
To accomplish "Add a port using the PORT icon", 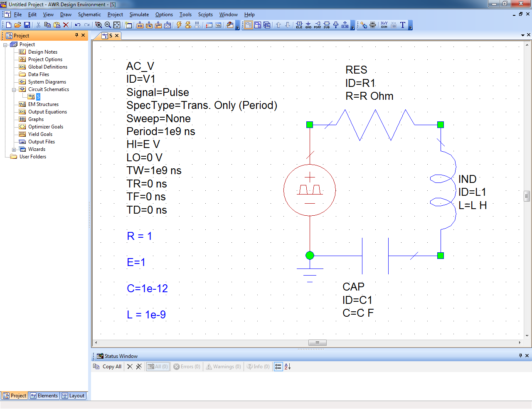I will pyautogui.click(x=318, y=25).
